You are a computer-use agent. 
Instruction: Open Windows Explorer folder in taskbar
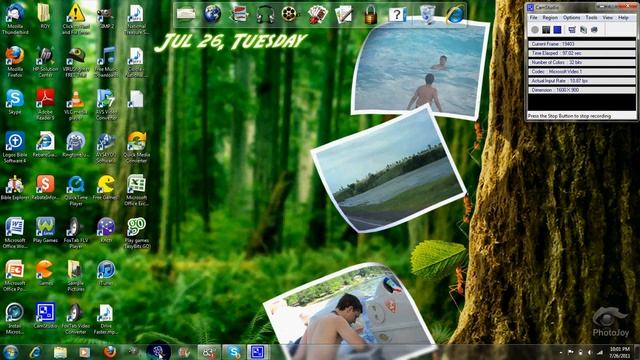pos(60,352)
